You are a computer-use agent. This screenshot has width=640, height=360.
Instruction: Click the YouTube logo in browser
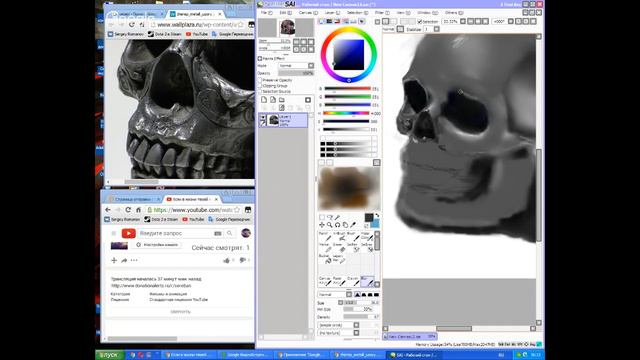(129, 233)
